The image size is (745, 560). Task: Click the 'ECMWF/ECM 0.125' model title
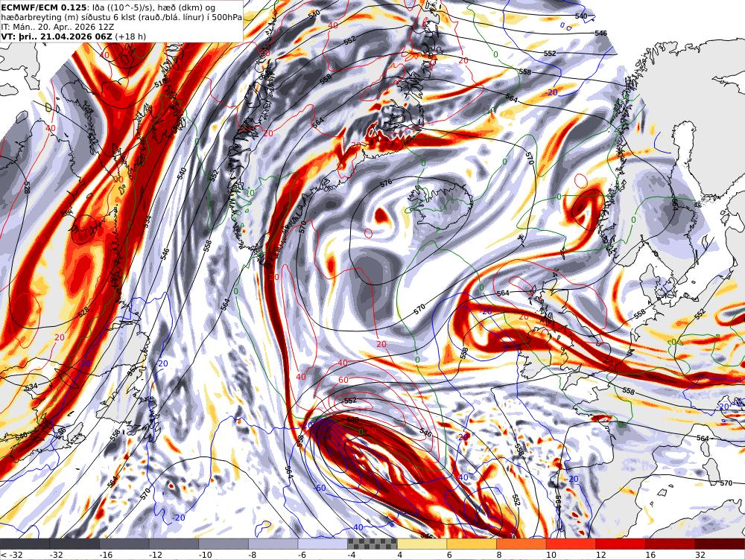(x=44, y=7)
